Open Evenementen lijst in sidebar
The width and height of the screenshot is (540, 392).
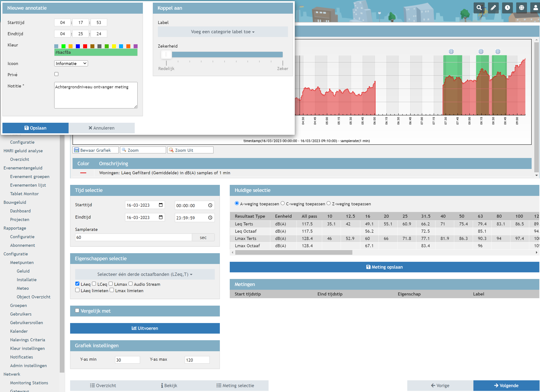[28, 185]
